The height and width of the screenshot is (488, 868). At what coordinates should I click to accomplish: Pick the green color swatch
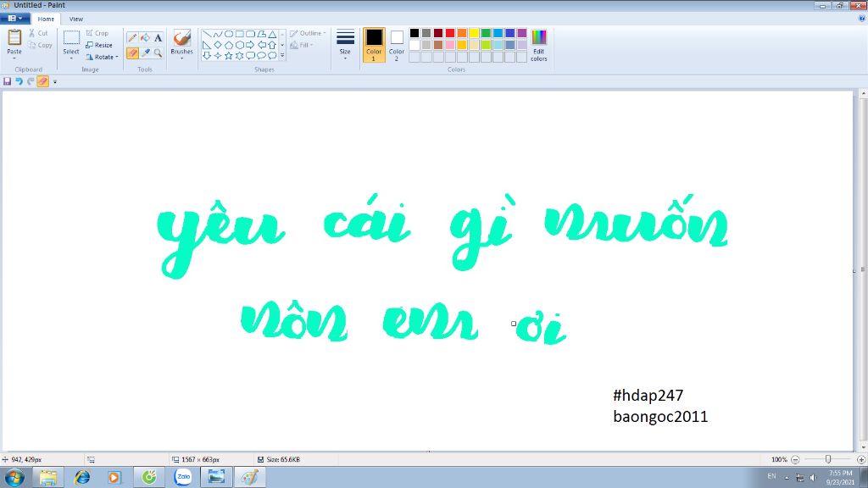tap(486, 33)
